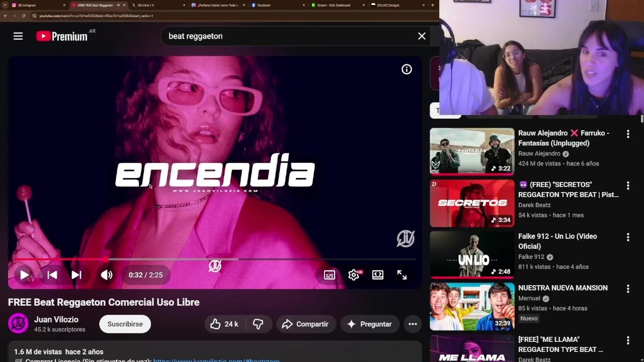Click the 0:32 / 2:25 time display
This screenshot has height=362, width=644.
145,275
